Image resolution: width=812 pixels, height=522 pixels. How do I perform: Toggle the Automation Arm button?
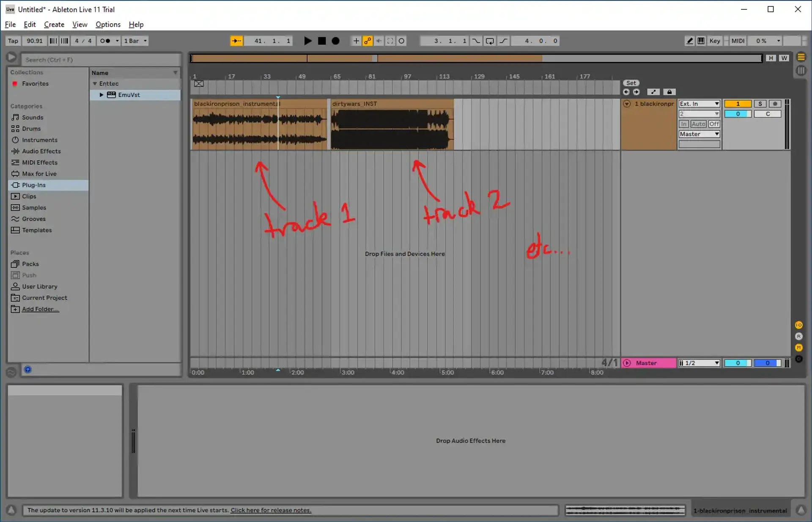[368, 41]
